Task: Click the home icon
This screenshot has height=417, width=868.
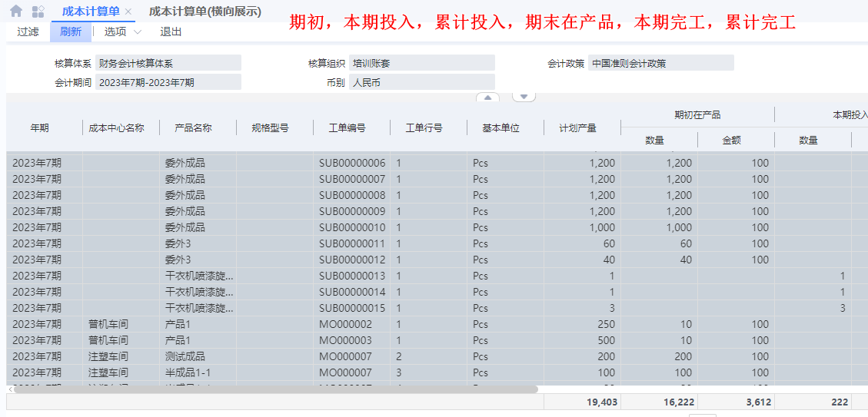Action: 16,12
